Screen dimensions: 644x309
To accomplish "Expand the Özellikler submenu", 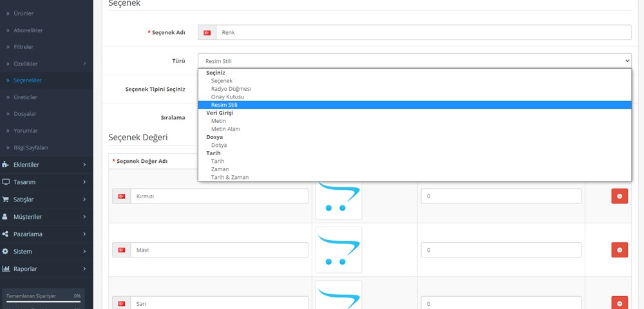I will (26, 64).
